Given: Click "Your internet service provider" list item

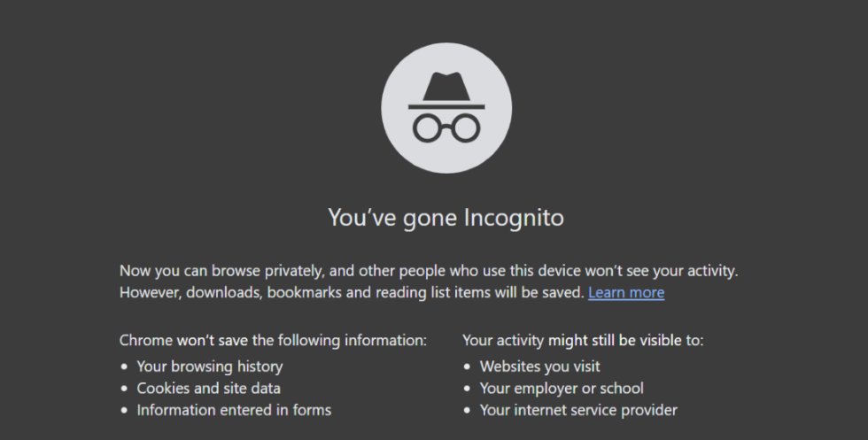Looking at the screenshot, I should coord(578,410).
